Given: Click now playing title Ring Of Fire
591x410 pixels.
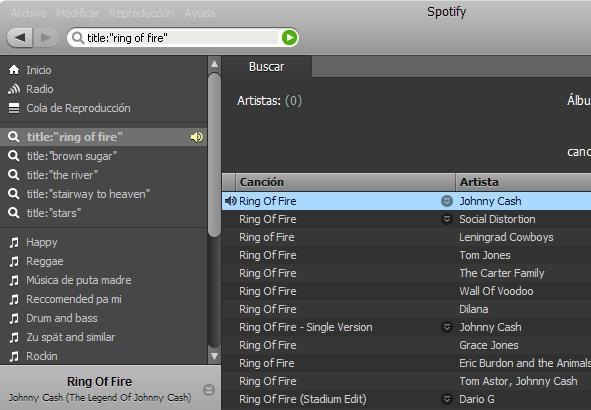Looking at the screenshot, I should click(x=100, y=381).
